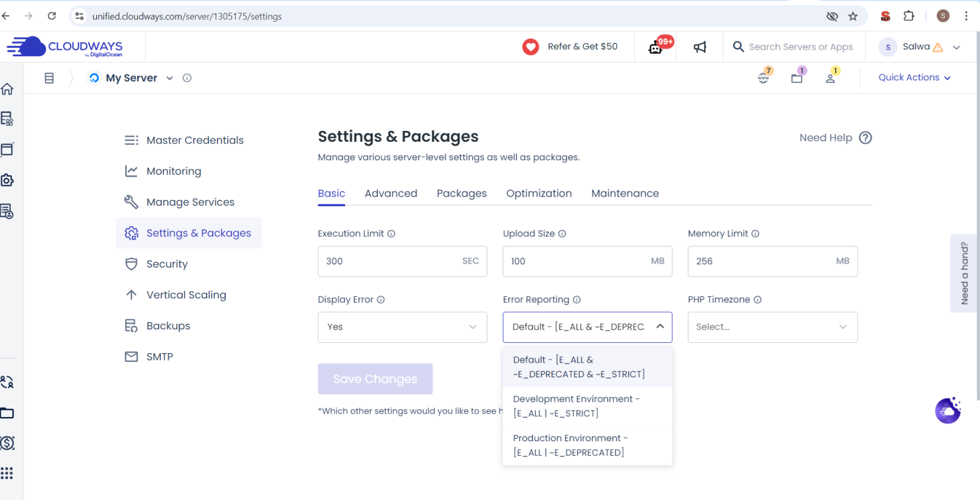Click the Search Servers or Apps field
Viewport: 980px width, 500px height.
pos(801,47)
